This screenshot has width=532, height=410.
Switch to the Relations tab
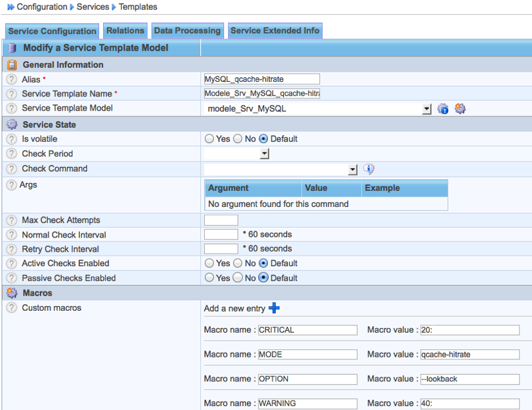tap(125, 31)
